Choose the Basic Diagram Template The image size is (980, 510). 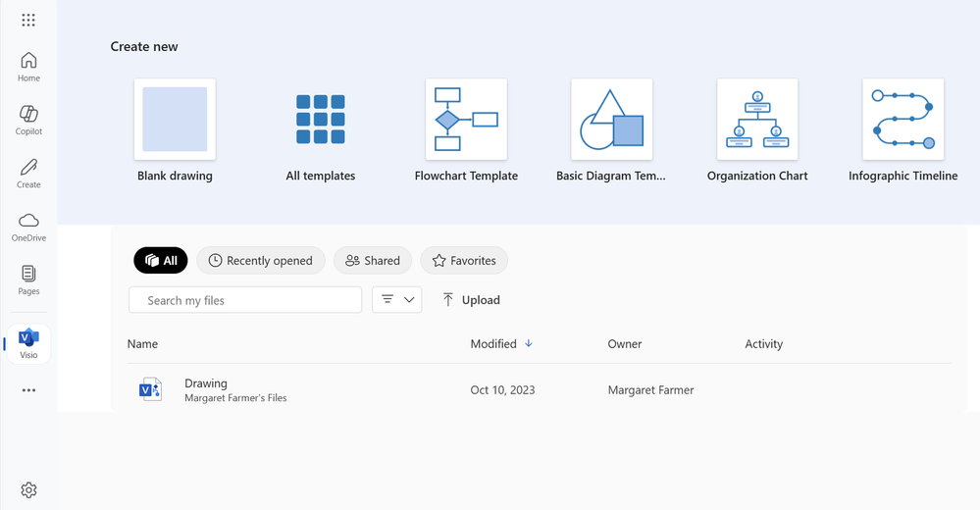pyautogui.click(x=611, y=130)
